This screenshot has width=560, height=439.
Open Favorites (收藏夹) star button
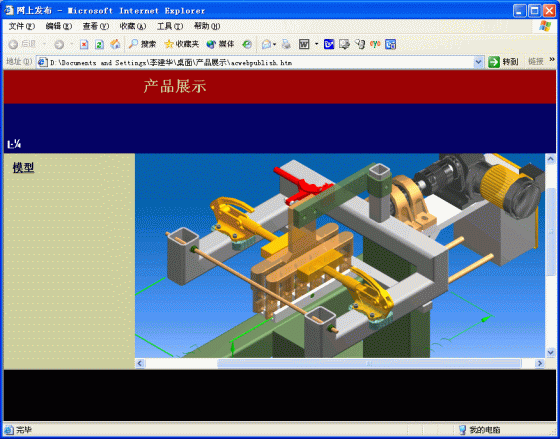tap(181, 44)
